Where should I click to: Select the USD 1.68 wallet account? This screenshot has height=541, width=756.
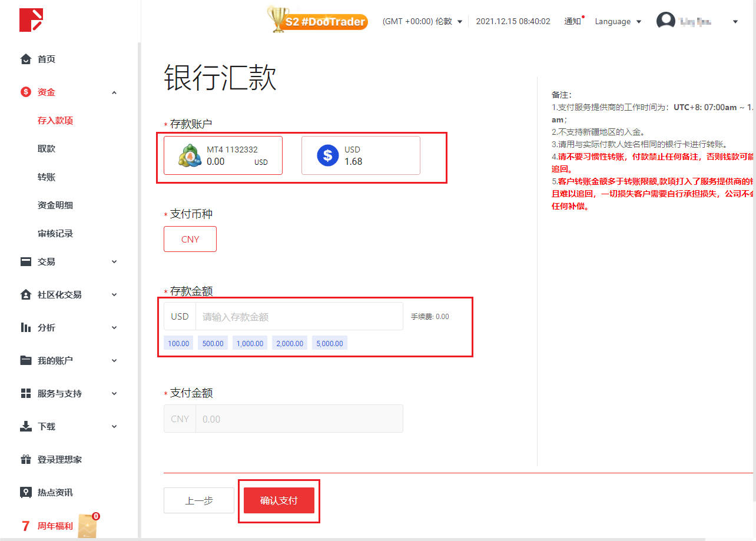360,155
